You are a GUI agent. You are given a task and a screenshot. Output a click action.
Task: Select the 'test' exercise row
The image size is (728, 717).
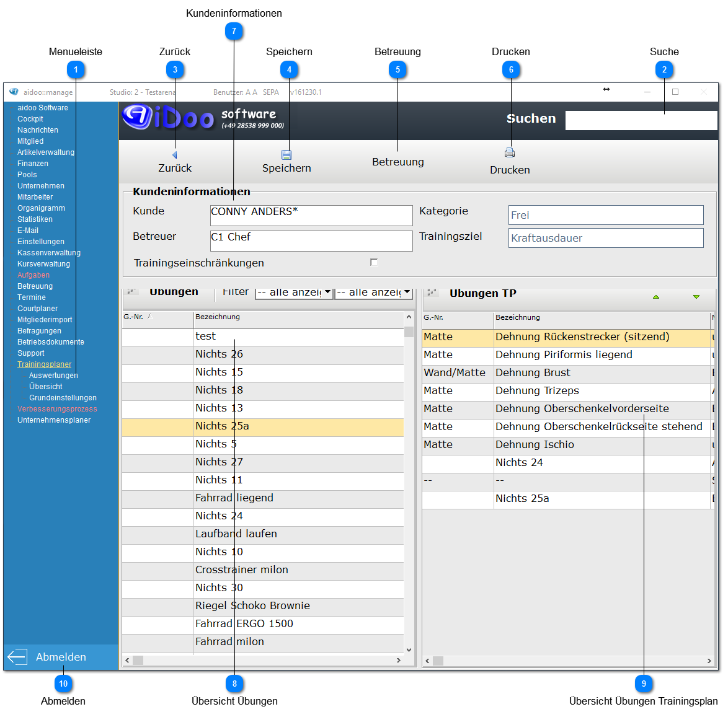tap(263, 337)
